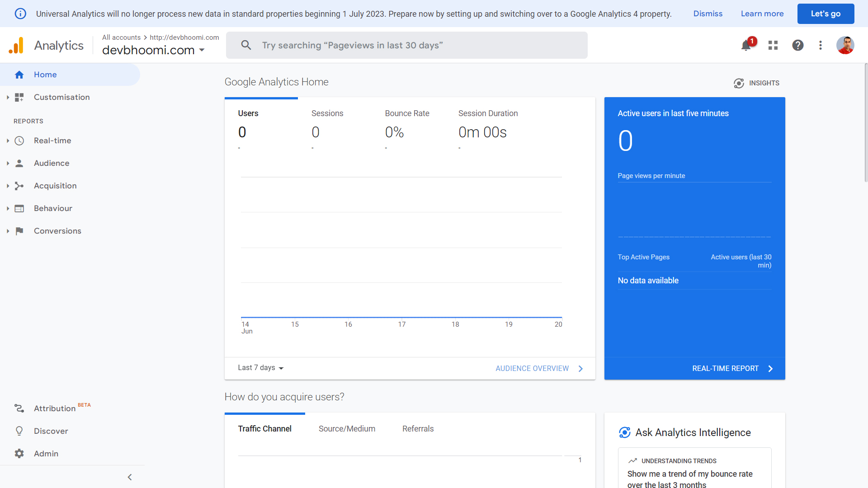Image resolution: width=868 pixels, height=488 pixels.
Task: Switch to the Source/Medium tab
Action: click(x=347, y=429)
